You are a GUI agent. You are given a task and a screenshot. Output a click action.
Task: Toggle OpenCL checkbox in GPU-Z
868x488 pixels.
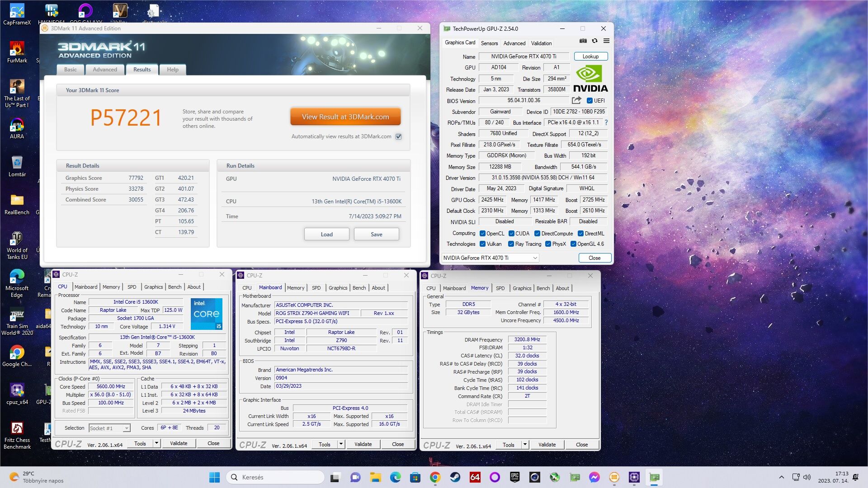pos(482,234)
